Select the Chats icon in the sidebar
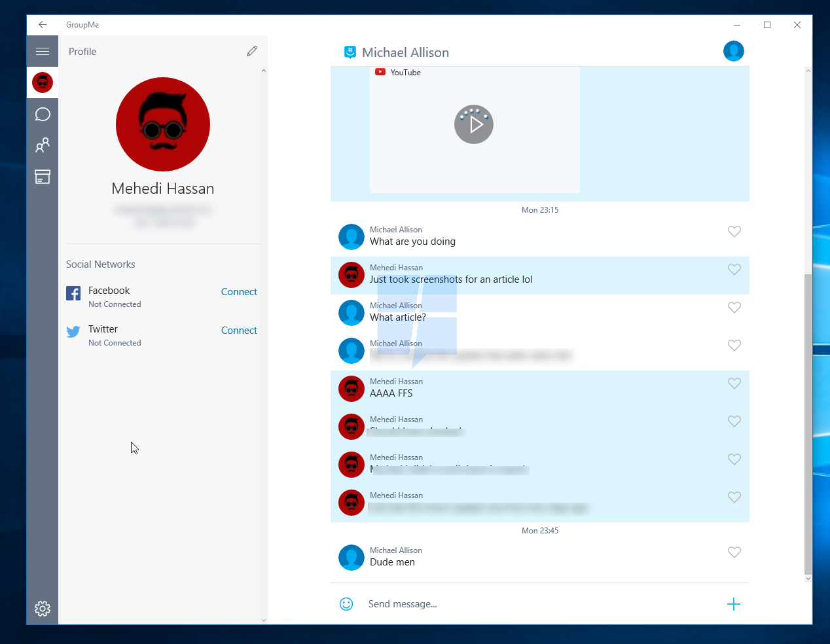This screenshot has height=644, width=830. click(43, 114)
